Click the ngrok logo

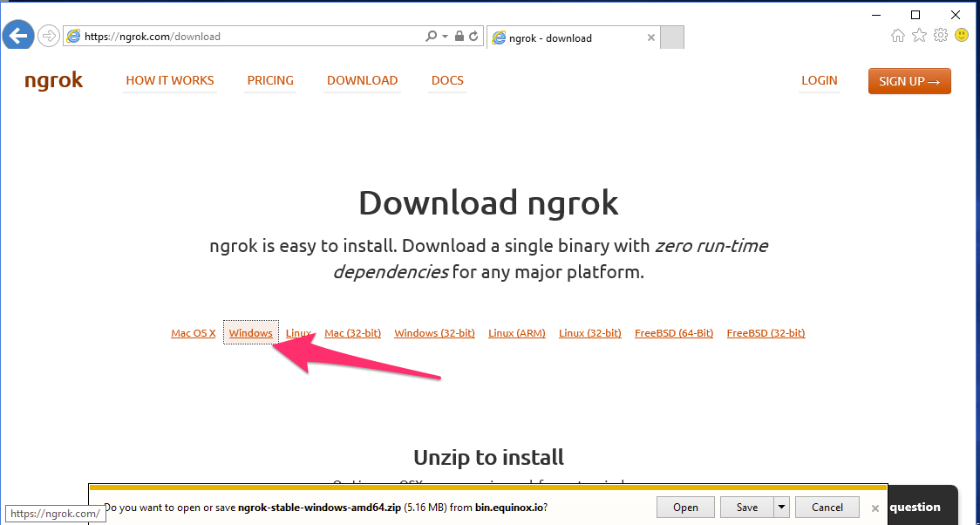click(x=54, y=80)
